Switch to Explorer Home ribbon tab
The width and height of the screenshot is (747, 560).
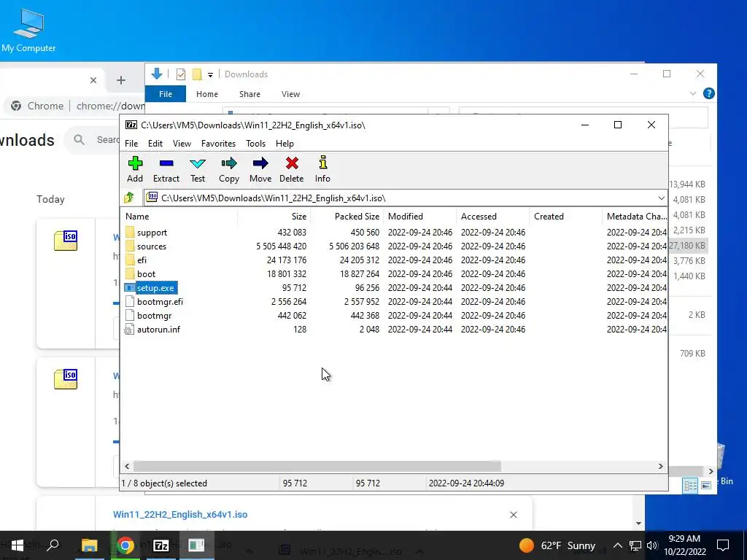point(206,94)
